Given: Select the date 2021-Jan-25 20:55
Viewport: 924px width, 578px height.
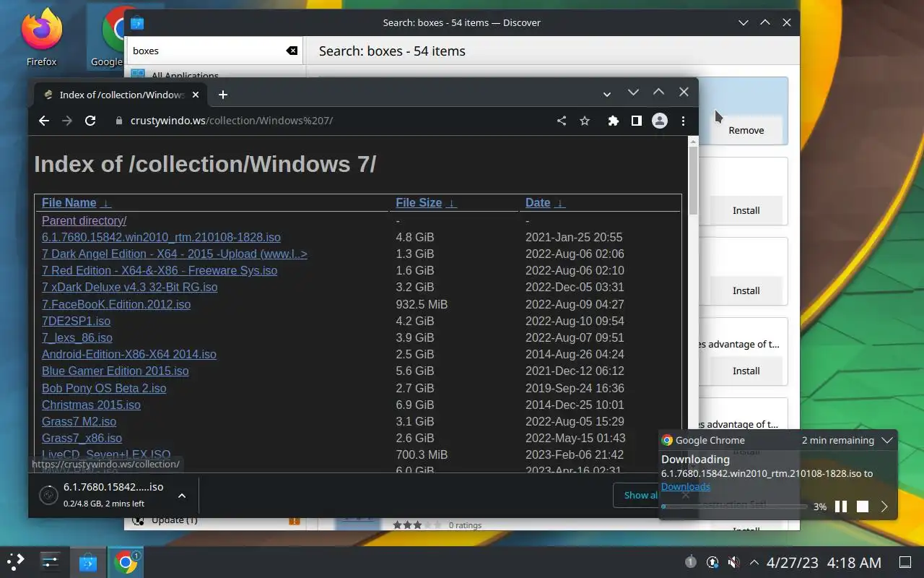Looking at the screenshot, I should point(574,237).
